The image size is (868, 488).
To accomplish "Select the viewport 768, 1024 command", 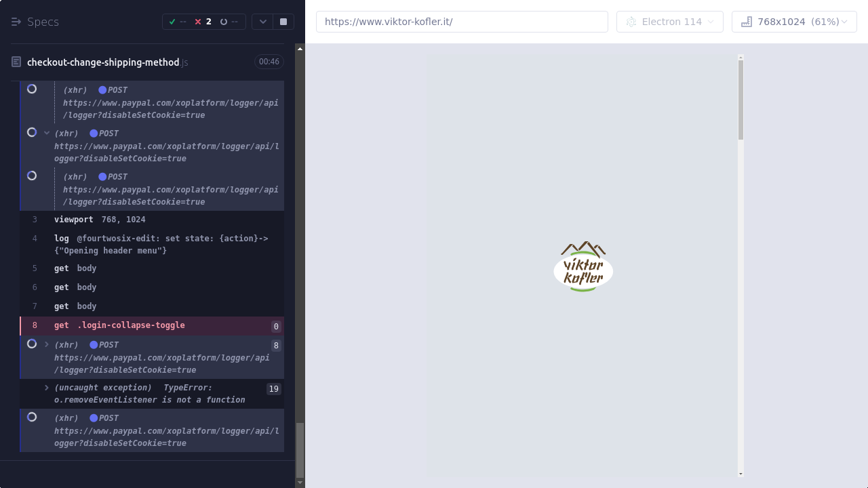I will click(100, 220).
